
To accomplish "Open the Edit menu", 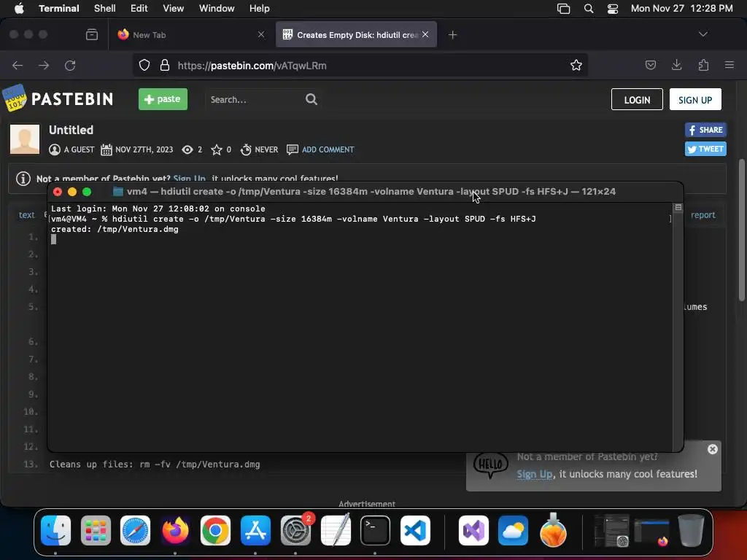I will pos(139,9).
